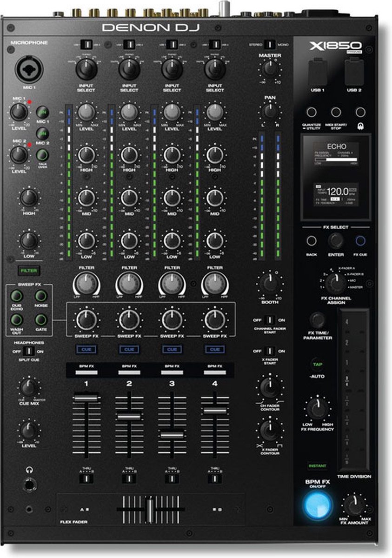Select the Noise sweep FX button
The width and height of the screenshot is (392, 558).
pos(41,296)
